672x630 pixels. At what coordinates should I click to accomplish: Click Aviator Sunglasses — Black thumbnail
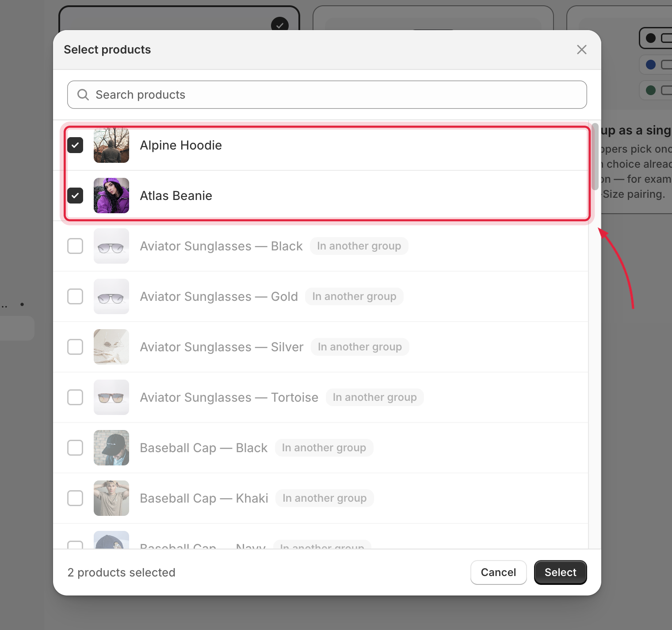click(111, 246)
